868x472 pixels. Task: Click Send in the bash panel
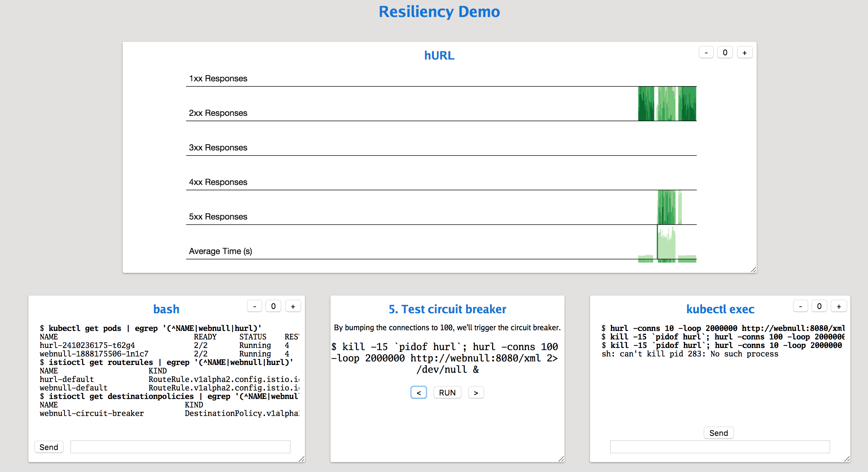(x=49, y=447)
